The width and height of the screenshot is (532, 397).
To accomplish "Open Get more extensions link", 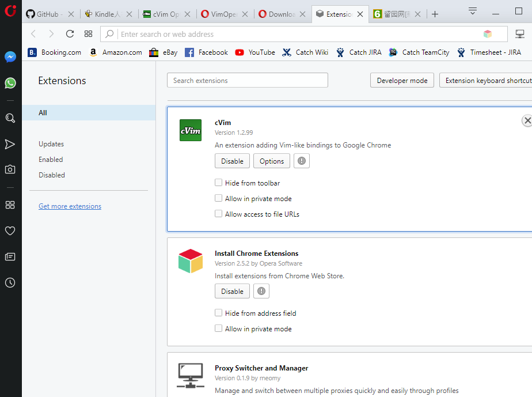I will pyautogui.click(x=70, y=206).
